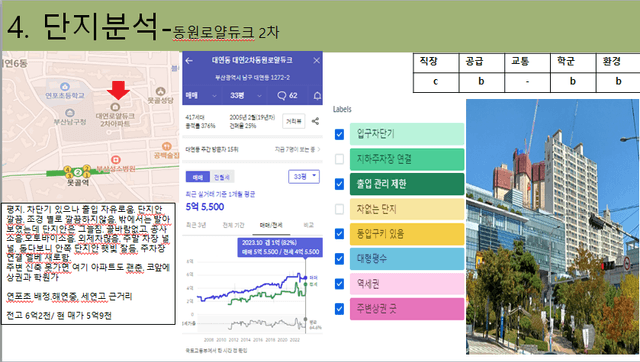Click the back arrow in apartment panel
Image resolution: width=640 pixels, height=362 pixels.
pos(189,60)
